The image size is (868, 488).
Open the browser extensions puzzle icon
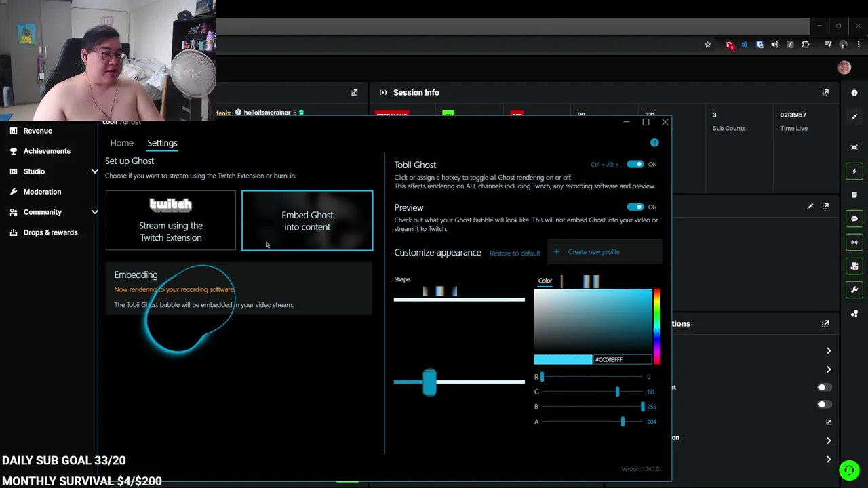coord(806,45)
